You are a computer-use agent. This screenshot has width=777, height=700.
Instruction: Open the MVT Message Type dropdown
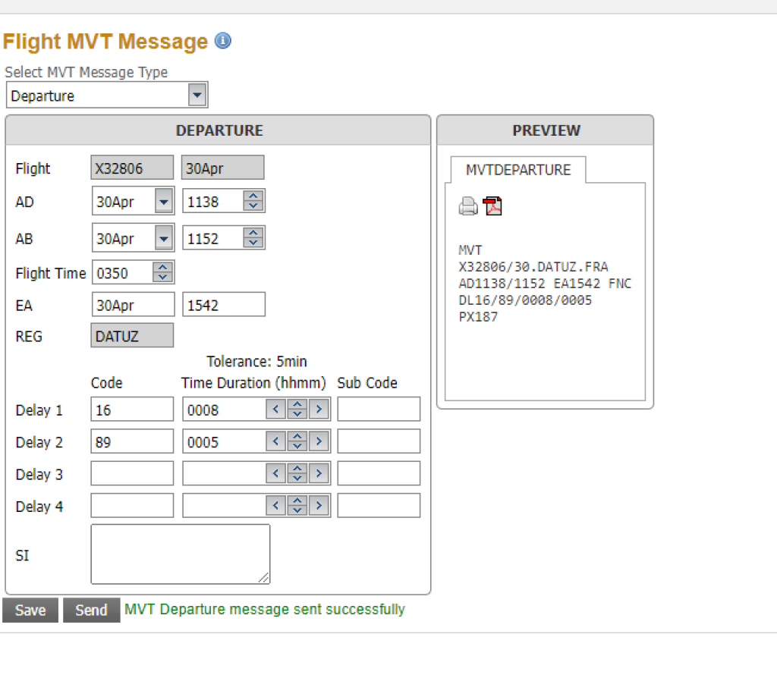pos(197,96)
